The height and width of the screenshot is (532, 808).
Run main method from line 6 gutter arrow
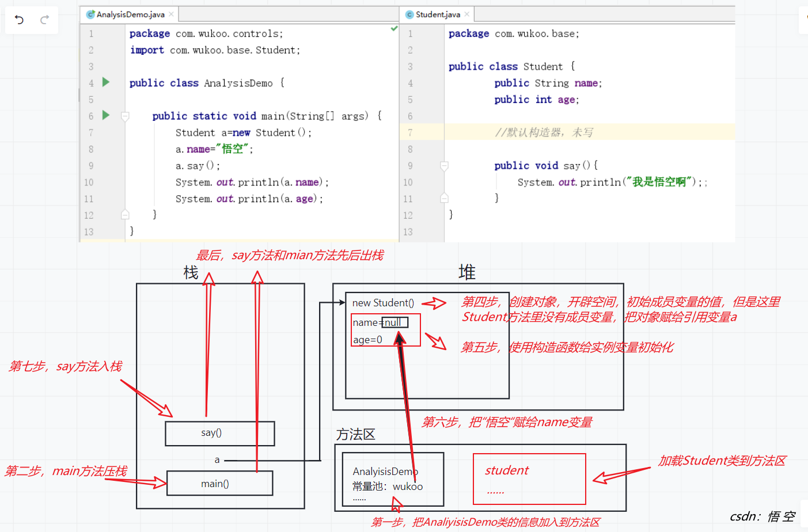(106, 115)
